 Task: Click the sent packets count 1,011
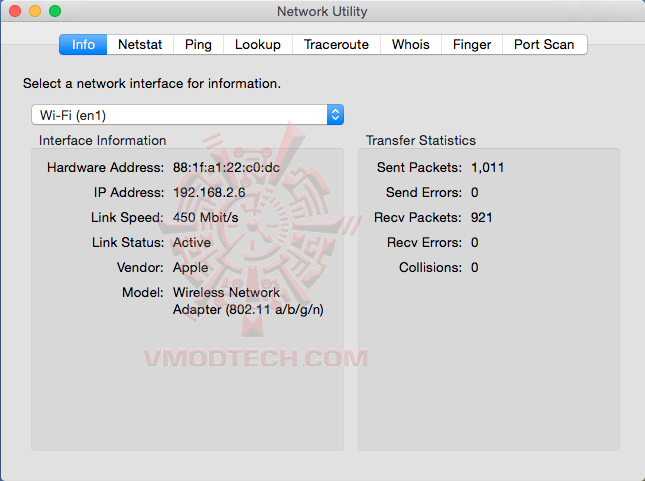pyautogui.click(x=487, y=168)
